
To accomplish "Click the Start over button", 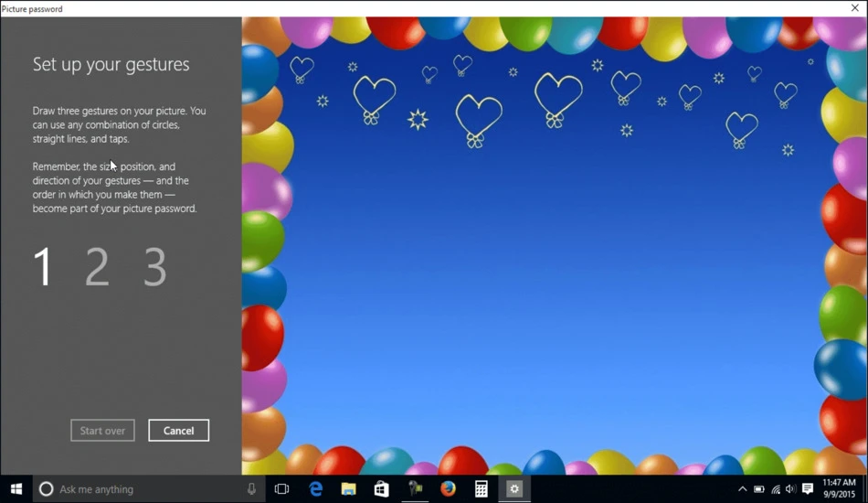I will [x=102, y=431].
